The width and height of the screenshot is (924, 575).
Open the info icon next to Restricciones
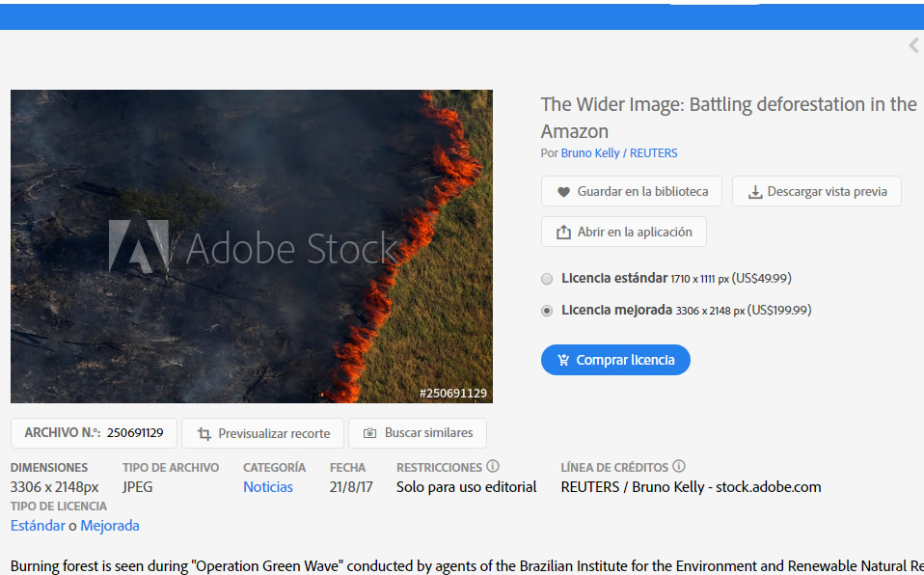493,467
